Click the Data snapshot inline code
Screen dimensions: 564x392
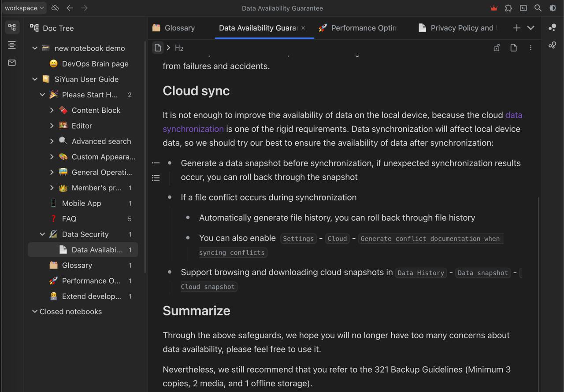pyautogui.click(x=483, y=273)
